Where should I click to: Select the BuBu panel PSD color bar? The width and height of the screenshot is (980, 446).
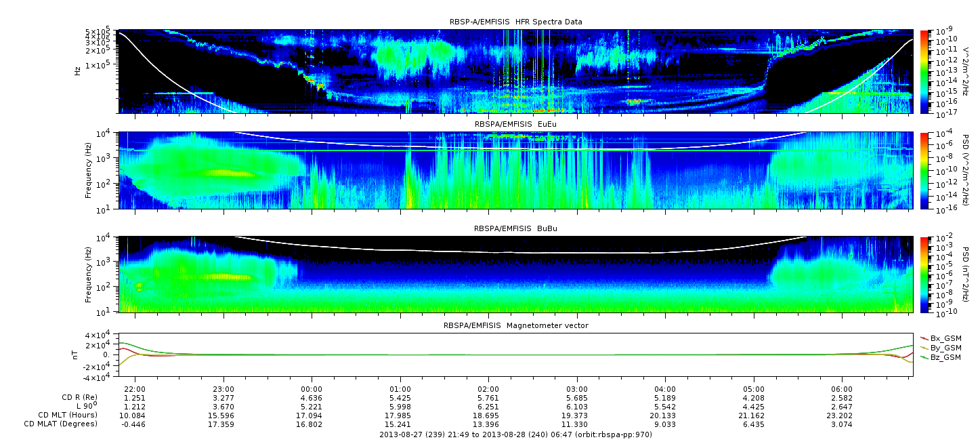click(x=924, y=274)
